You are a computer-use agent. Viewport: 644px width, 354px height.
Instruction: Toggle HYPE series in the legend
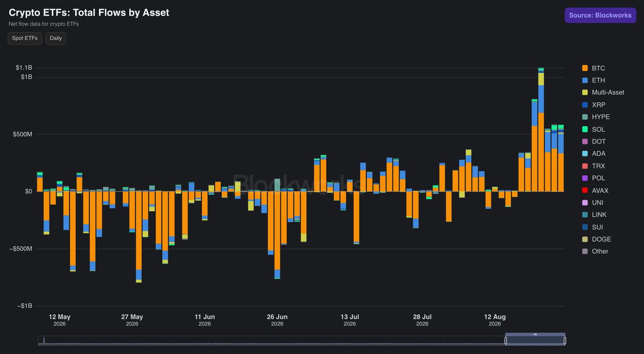[x=596, y=117]
